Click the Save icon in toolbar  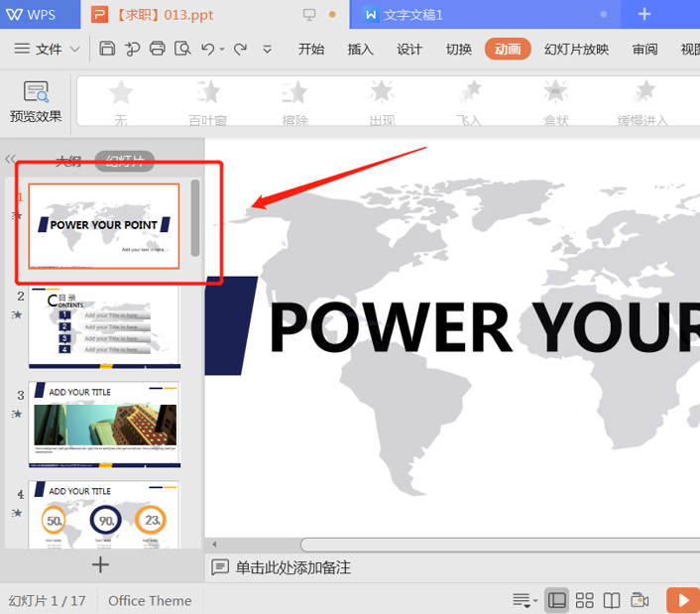107,49
